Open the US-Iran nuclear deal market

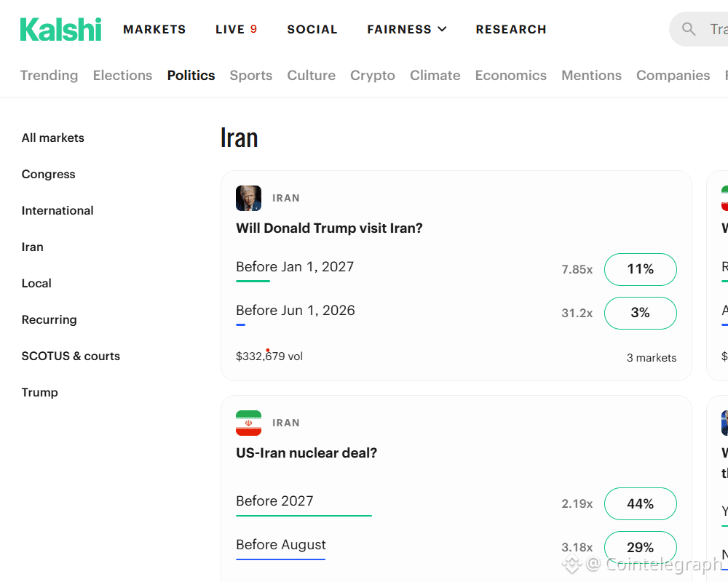pyautogui.click(x=306, y=453)
